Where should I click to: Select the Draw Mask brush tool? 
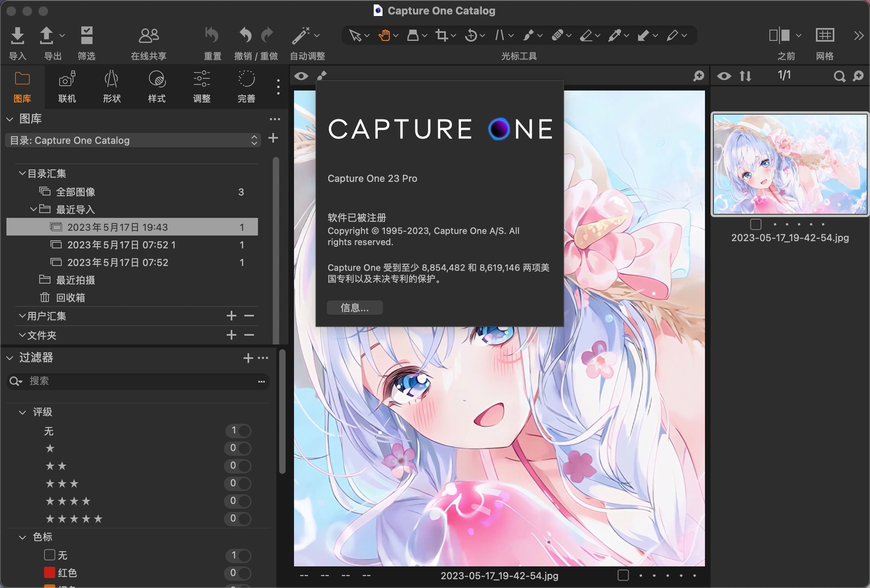point(528,35)
